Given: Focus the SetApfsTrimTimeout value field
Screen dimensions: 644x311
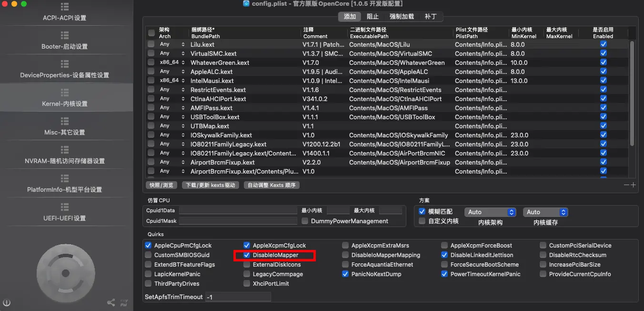Looking at the screenshot, I should [x=238, y=297].
